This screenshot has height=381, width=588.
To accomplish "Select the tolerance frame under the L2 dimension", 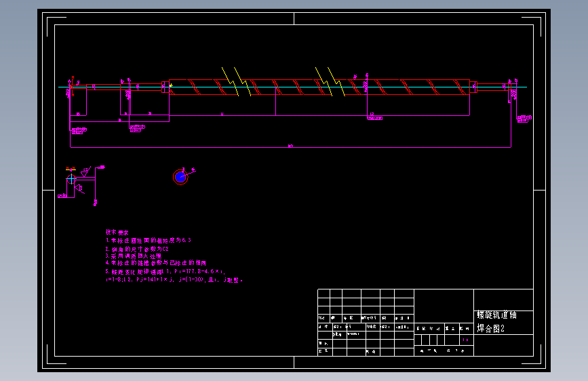I will pos(374,118).
